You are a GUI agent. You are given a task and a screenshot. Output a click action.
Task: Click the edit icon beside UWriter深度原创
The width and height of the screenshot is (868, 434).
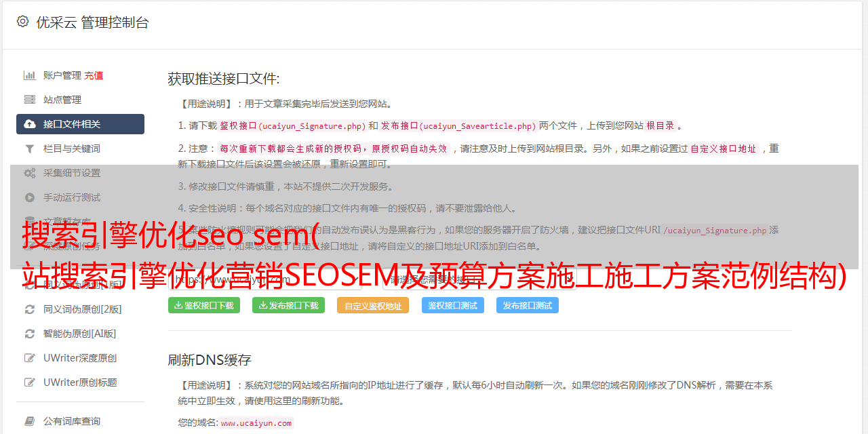30,358
